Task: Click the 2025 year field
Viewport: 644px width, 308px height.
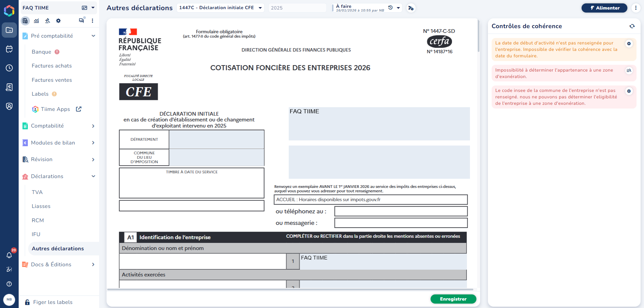Action: [298, 8]
